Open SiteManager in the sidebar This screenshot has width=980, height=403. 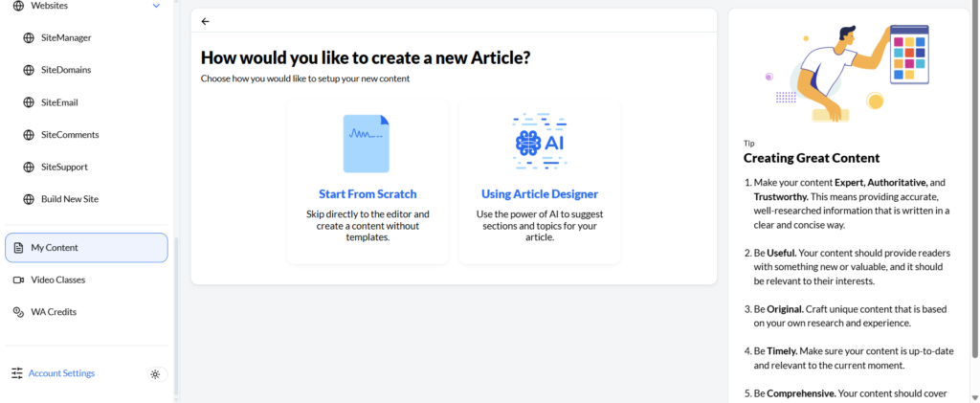(x=66, y=37)
